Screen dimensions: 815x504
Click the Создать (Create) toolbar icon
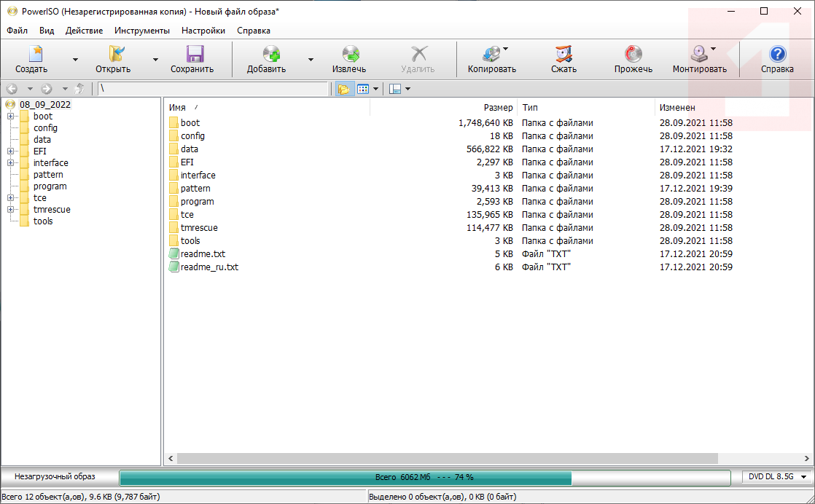point(35,54)
